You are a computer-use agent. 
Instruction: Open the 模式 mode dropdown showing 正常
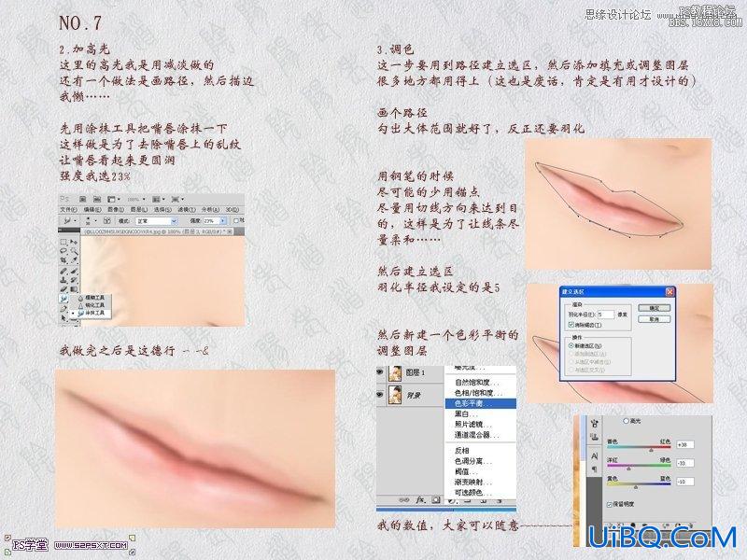(157, 221)
